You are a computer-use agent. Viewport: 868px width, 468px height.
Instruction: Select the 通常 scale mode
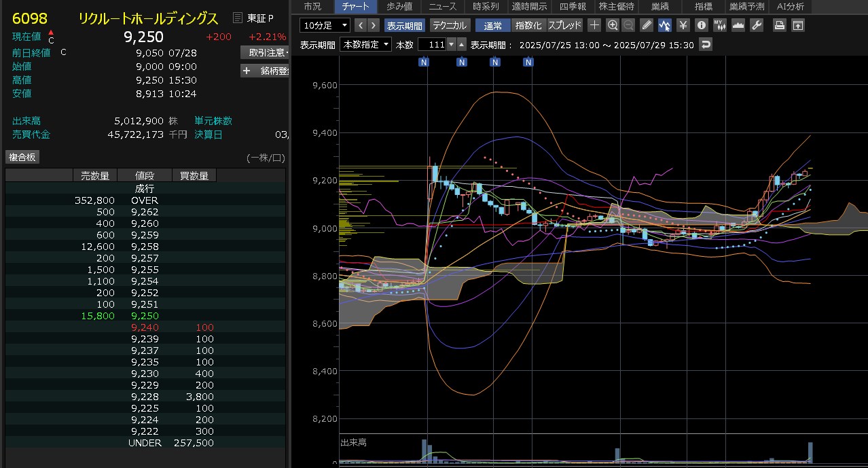(492, 26)
